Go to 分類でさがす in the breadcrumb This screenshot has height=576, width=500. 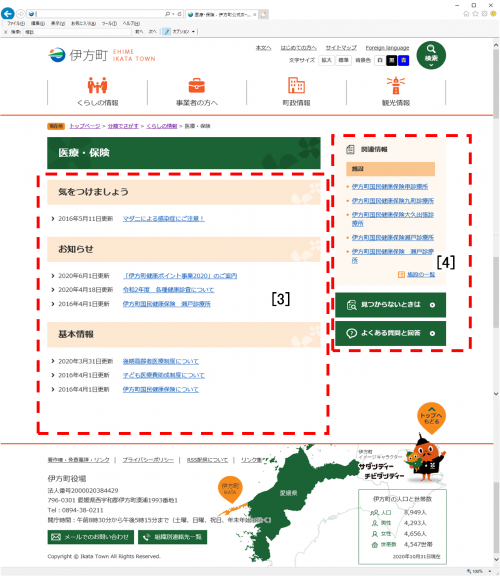123,126
